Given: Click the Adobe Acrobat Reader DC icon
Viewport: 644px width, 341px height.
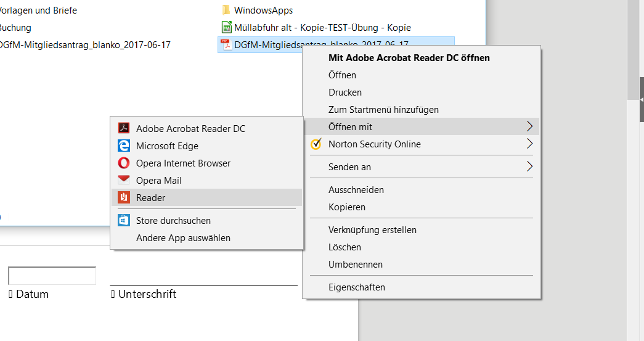Looking at the screenshot, I should tap(124, 128).
